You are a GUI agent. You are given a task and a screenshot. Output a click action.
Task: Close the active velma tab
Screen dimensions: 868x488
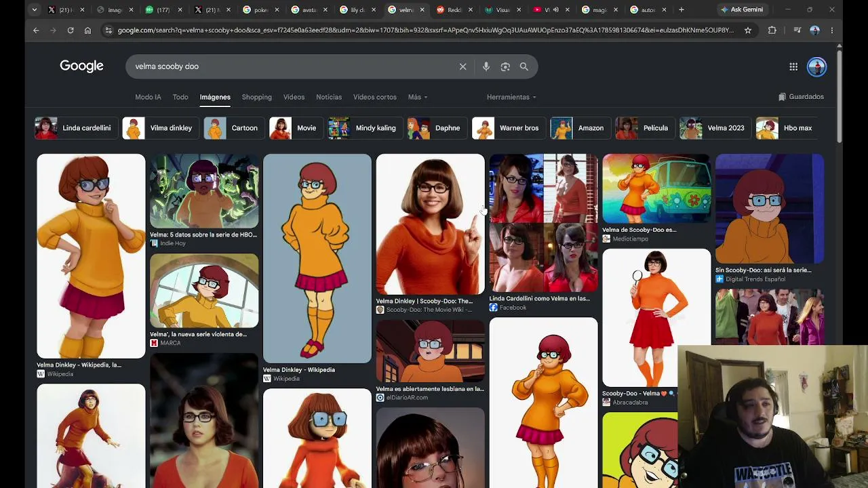422,10
